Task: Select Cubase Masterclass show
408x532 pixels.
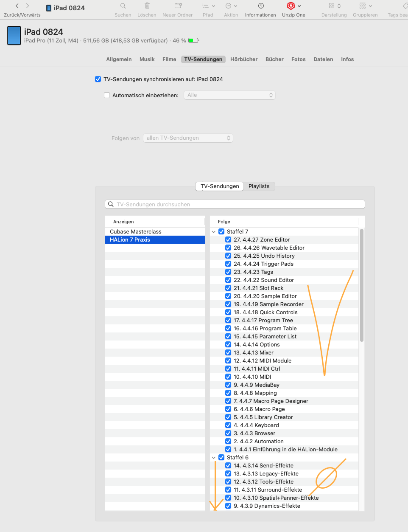Action: point(155,231)
